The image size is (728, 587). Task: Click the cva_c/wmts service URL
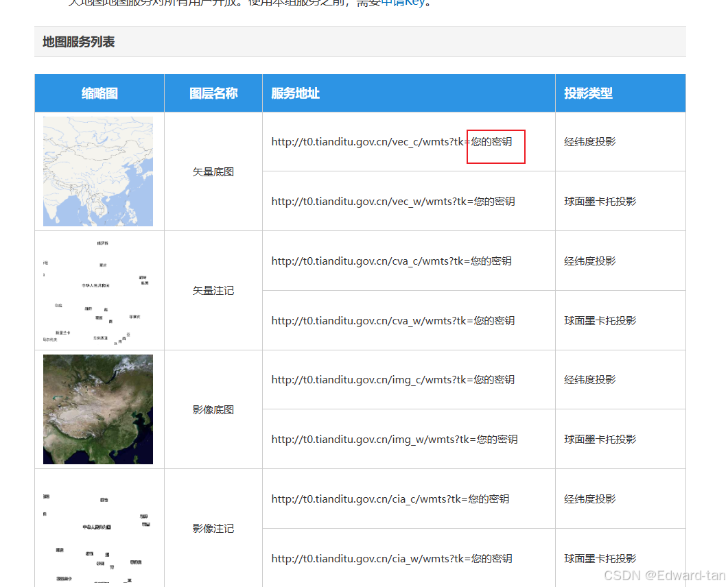pyautogui.click(x=391, y=261)
